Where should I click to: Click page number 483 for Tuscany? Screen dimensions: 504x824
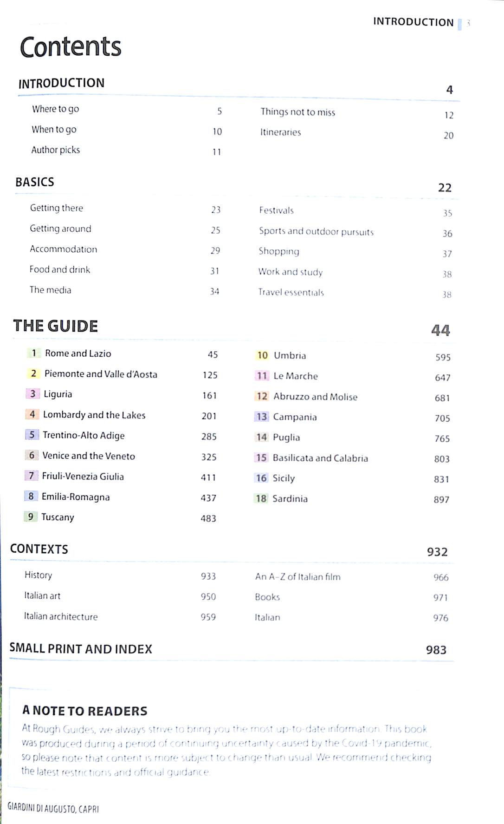click(208, 518)
